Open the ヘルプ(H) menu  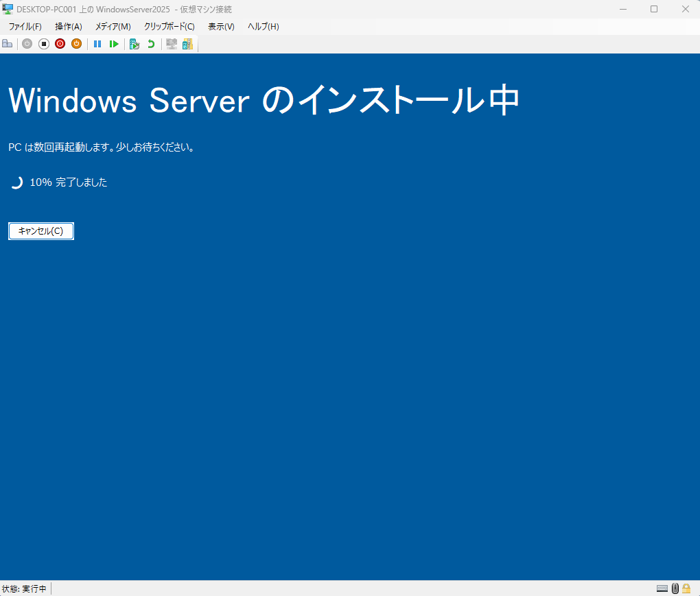pyautogui.click(x=264, y=27)
